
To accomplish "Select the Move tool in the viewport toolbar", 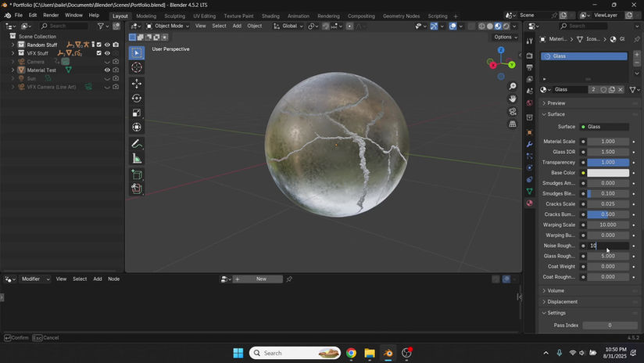I will pos(137,83).
